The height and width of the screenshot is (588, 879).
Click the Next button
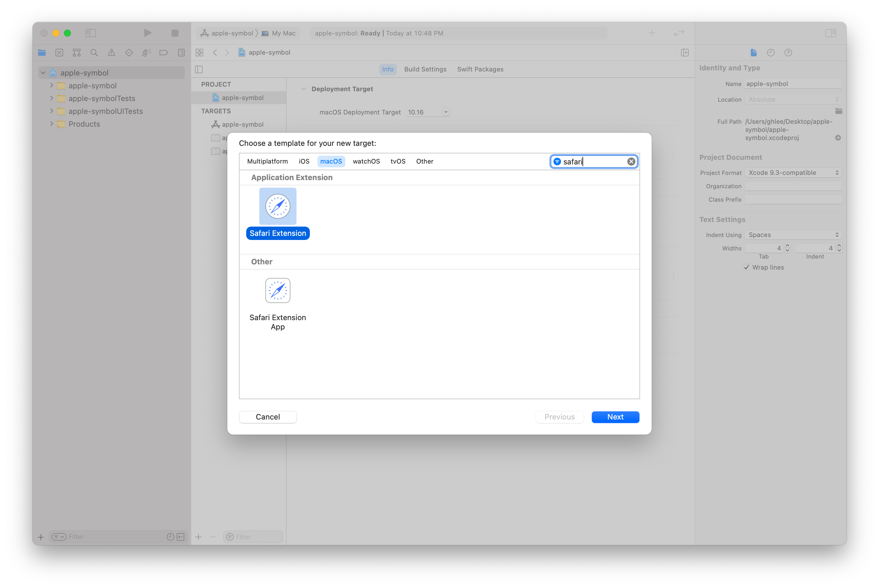click(x=615, y=417)
